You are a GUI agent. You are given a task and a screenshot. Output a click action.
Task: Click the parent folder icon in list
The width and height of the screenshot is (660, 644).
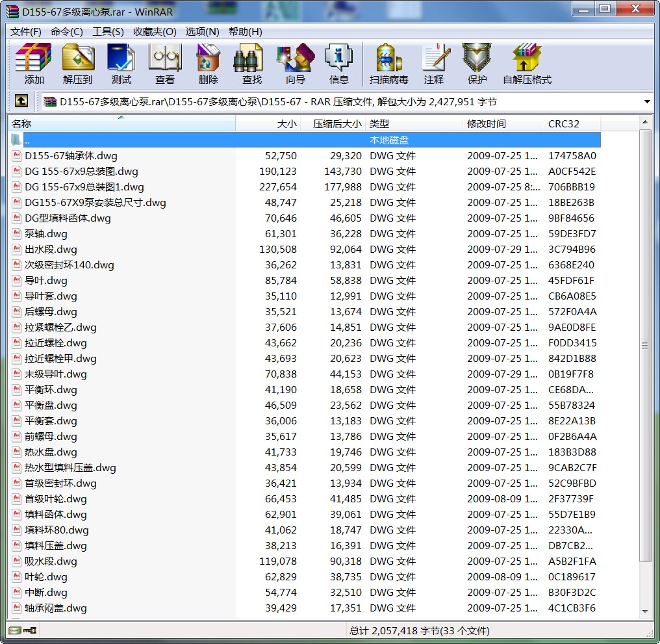(x=16, y=140)
